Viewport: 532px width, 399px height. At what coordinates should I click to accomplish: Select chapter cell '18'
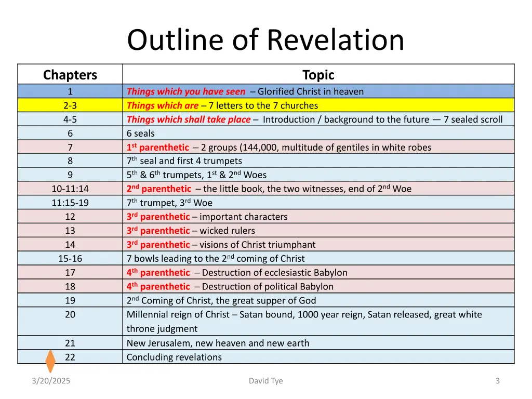click(x=70, y=286)
